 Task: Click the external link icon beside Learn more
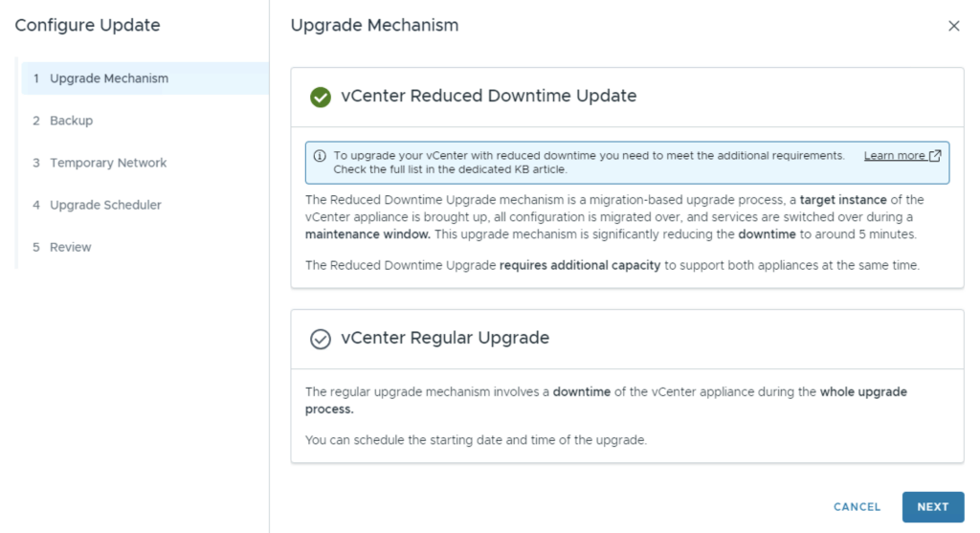click(935, 155)
